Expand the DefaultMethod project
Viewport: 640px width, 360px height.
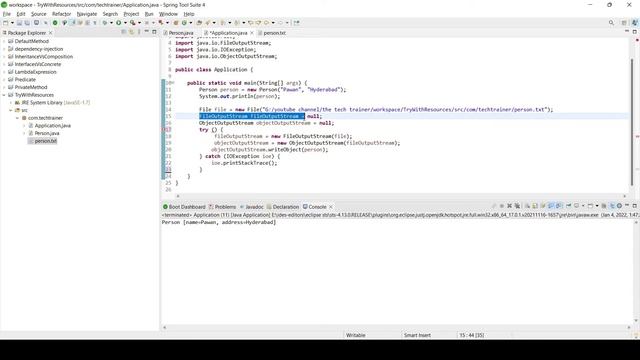4,41
